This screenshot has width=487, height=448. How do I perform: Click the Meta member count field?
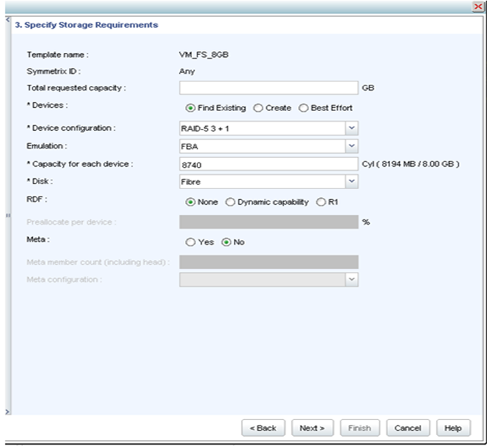coord(269,262)
